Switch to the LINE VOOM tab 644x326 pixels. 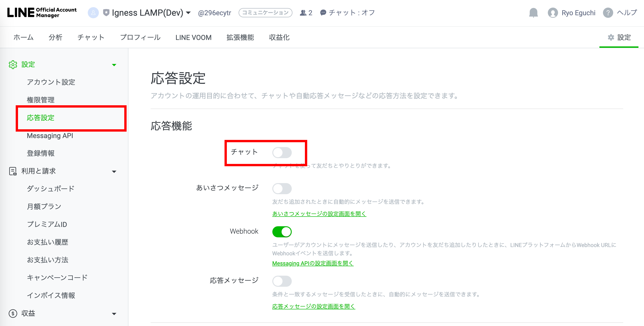coord(193,37)
